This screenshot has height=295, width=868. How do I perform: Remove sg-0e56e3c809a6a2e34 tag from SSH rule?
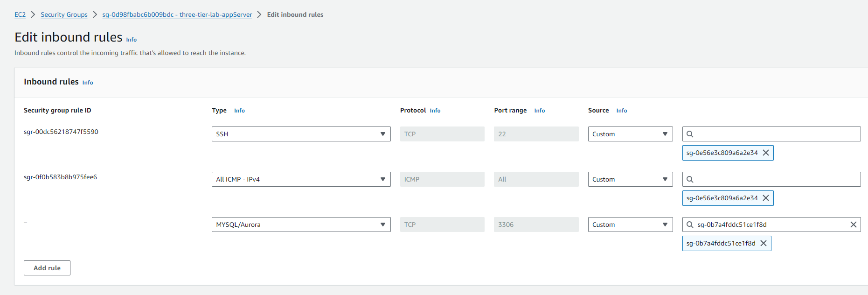pos(765,153)
